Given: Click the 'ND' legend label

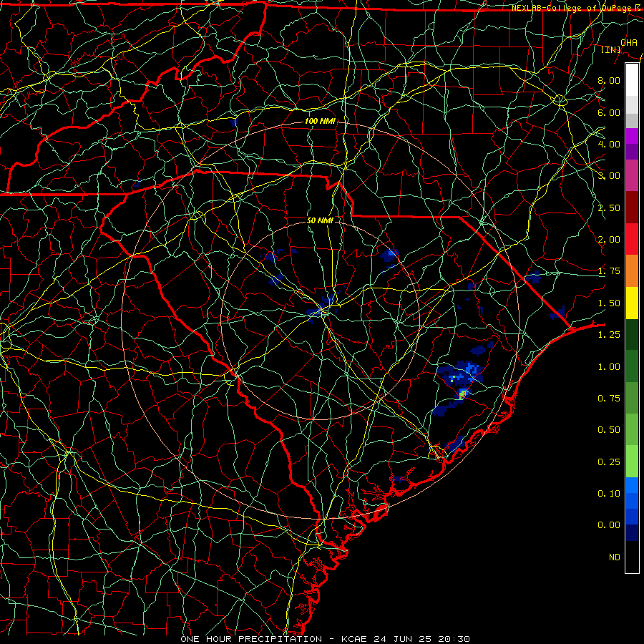Looking at the screenshot, I should coord(615,557).
